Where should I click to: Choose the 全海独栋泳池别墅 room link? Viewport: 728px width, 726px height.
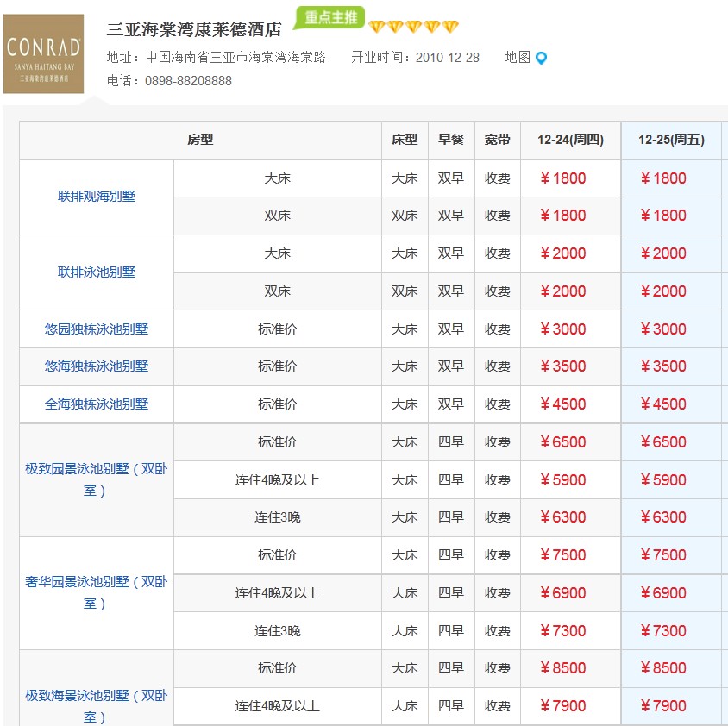(97, 404)
